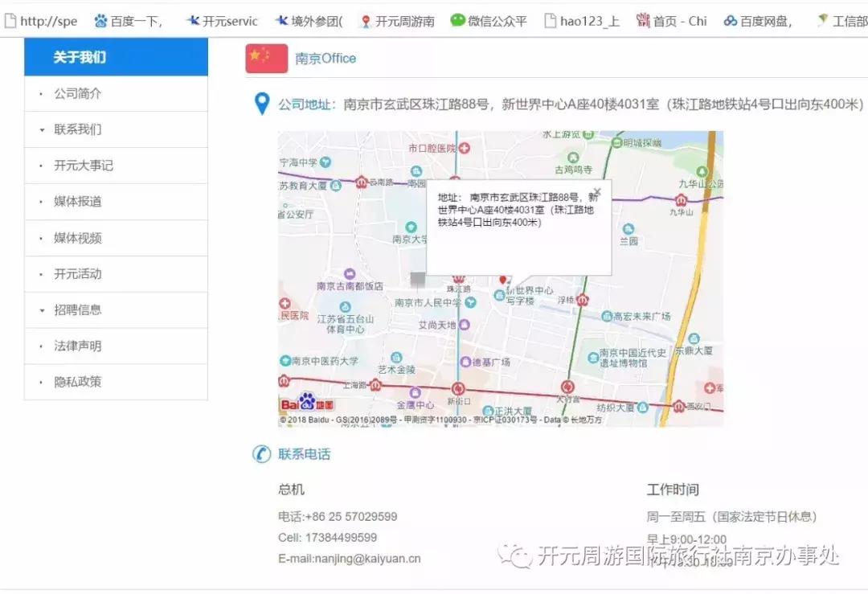Click the phone icon next to 联系电话
This screenshot has height=594, width=868.
pyautogui.click(x=261, y=455)
